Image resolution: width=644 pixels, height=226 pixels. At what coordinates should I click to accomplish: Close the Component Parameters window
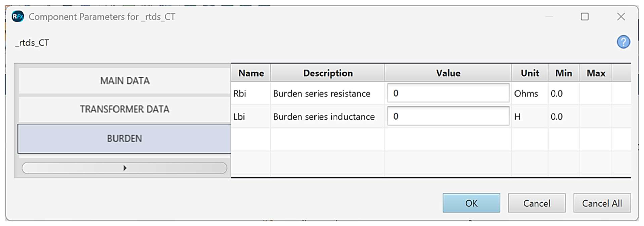[x=621, y=17]
